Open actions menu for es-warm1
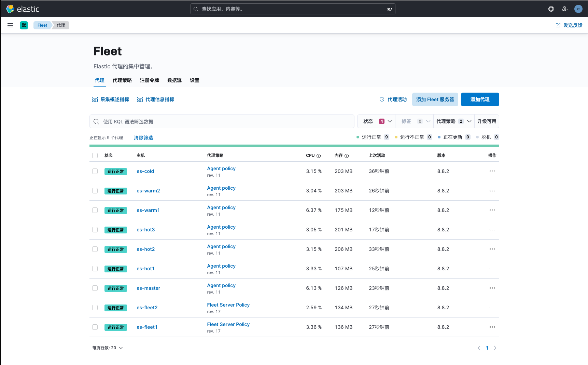 (492, 210)
